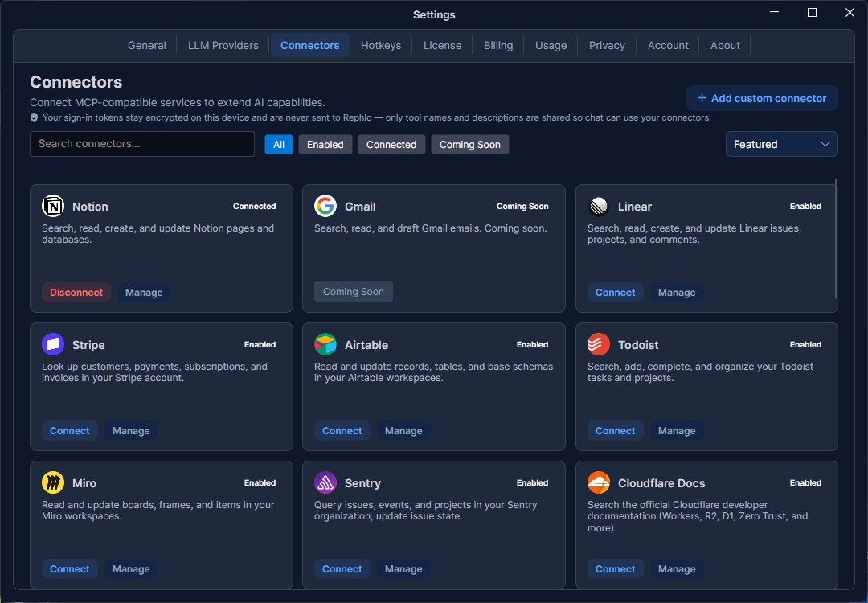Click the disabled Coming Soon button under Gmail

[x=353, y=292]
